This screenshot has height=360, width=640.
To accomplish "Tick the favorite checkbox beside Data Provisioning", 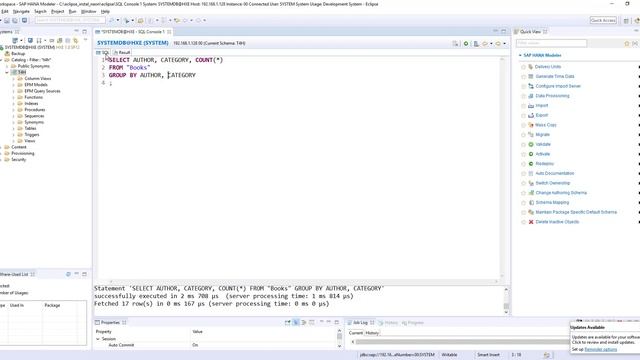I will coord(523,96).
